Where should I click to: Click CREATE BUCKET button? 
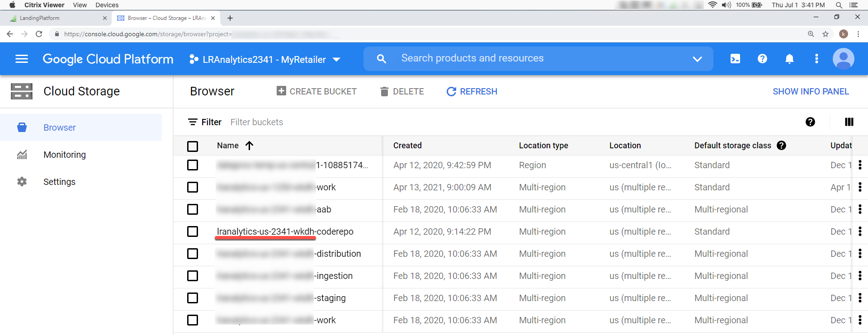tap(316, 91)
